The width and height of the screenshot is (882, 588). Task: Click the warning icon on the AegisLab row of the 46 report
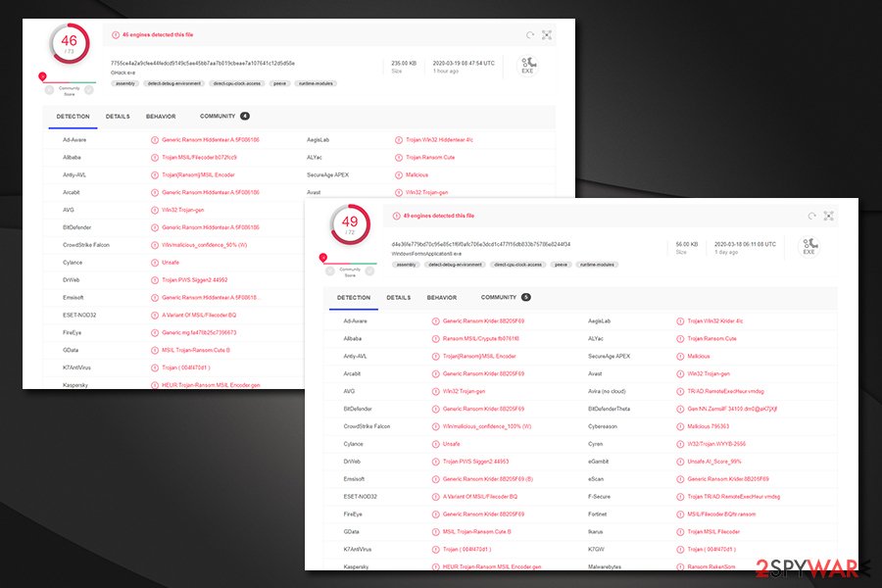398,140
